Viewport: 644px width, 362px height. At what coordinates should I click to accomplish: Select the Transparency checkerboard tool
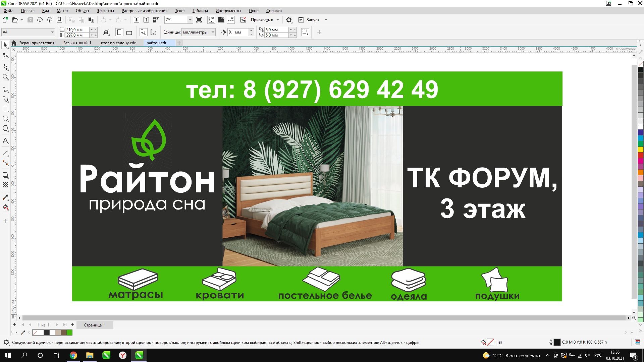[5, 185]
